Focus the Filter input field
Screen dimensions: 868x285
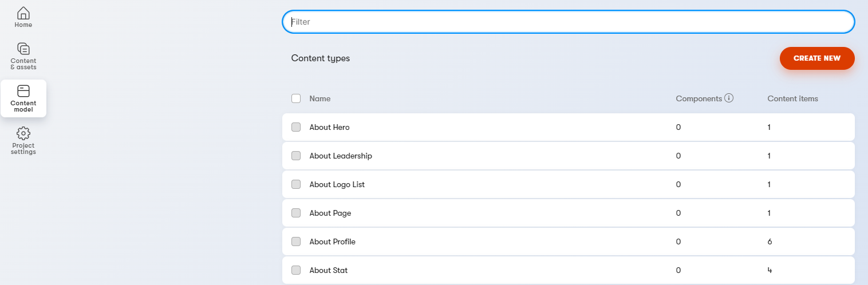tap(569, 22)
